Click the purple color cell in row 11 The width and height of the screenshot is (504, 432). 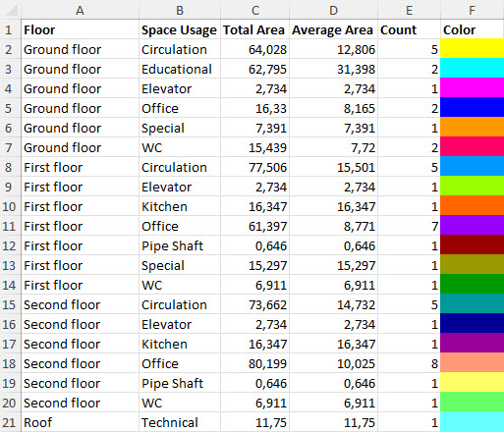tap(472, 226)
